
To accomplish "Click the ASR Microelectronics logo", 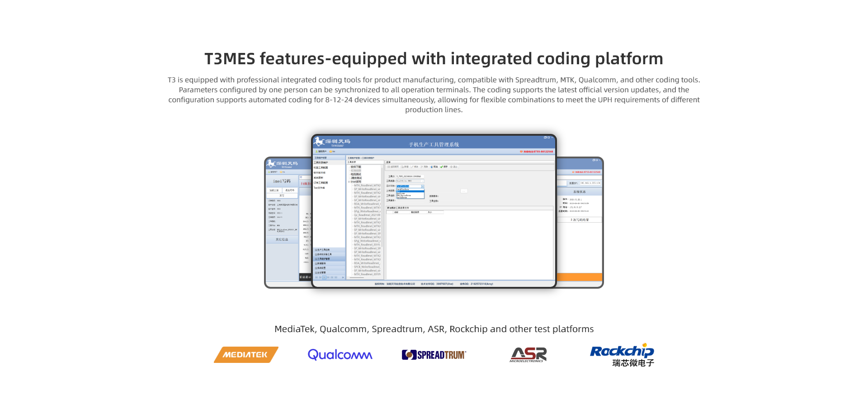I will [x=528, y=355].
